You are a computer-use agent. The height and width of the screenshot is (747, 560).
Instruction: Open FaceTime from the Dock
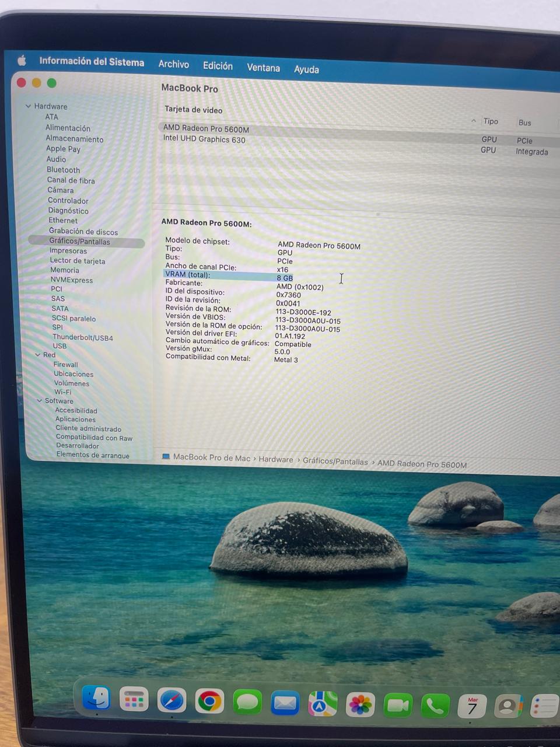click(398, 706)
